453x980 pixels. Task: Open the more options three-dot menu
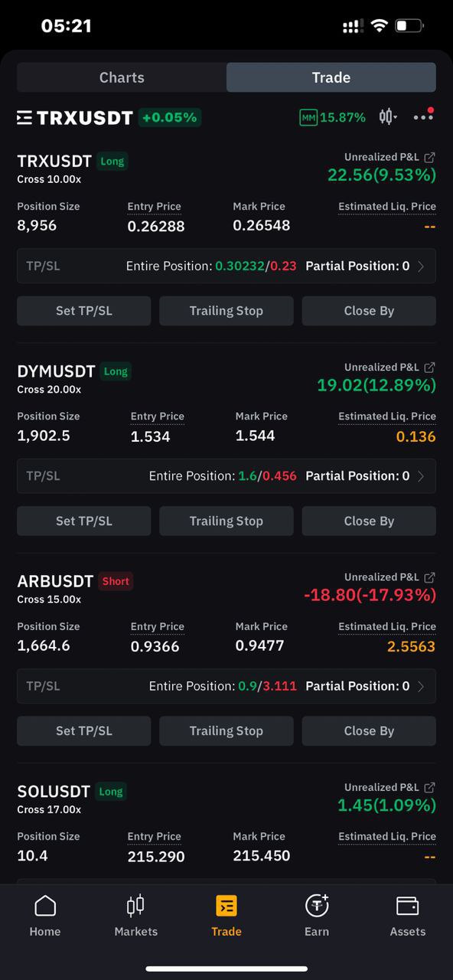(x=423, y=117)
